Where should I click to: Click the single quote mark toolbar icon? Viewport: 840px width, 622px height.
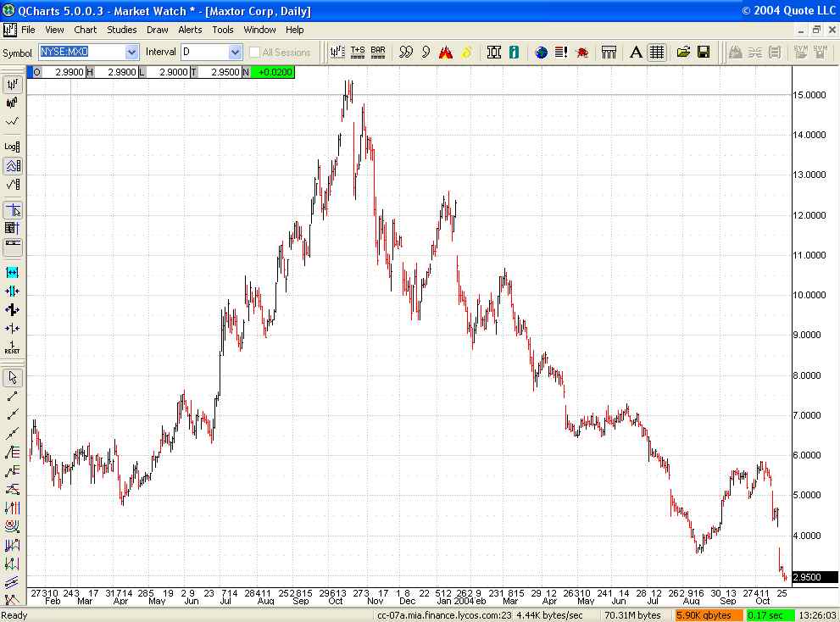(x=426, y=52)
